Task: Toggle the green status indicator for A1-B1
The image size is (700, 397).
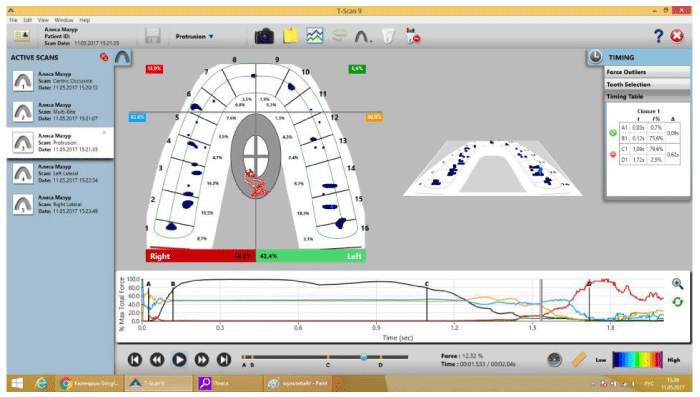Action: point(613,133)
